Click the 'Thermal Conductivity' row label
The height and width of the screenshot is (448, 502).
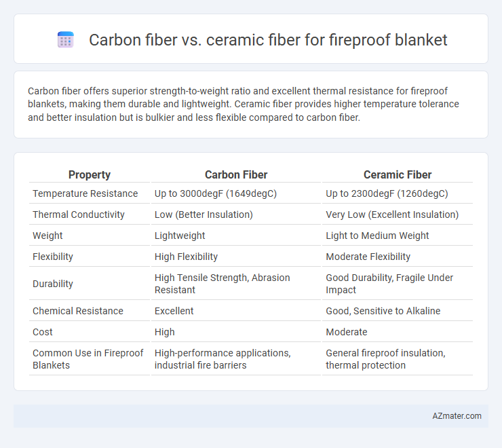pos(79,214)
